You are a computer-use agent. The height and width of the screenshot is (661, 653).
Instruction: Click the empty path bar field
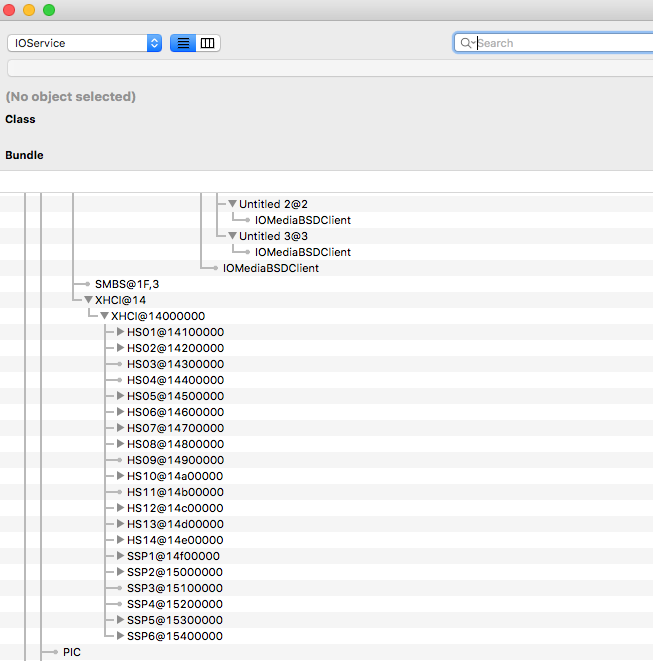330,68
